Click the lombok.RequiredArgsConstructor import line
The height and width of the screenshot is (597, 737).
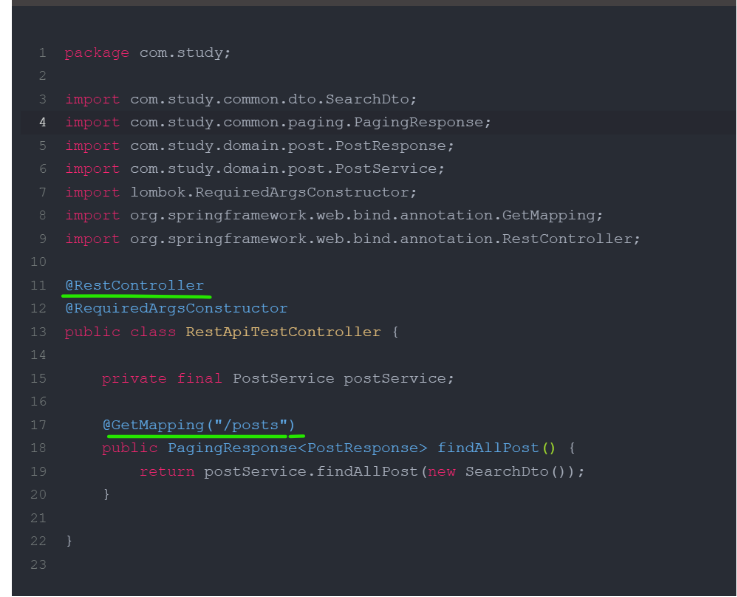coord(241,192)
